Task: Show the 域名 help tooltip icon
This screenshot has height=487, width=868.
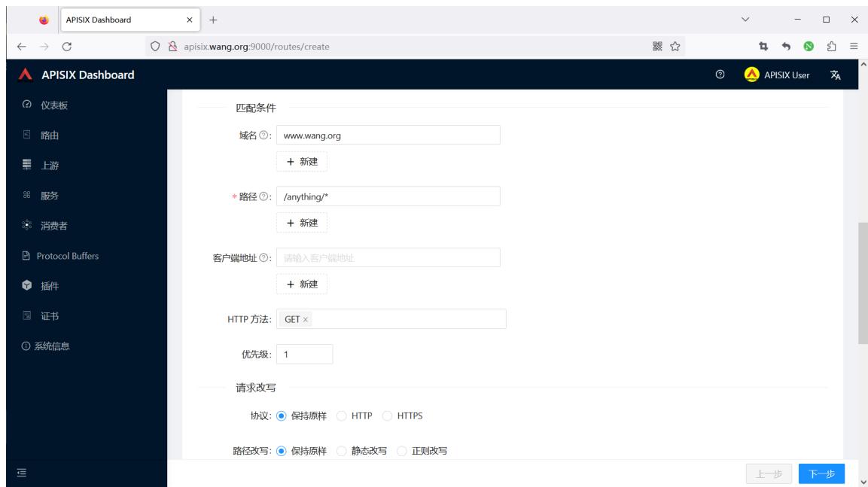Action: [263, 135]
